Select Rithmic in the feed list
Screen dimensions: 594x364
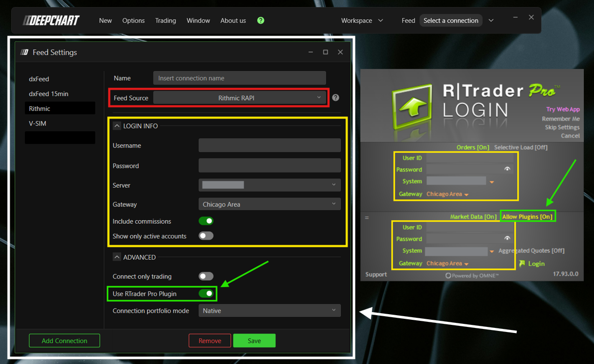pyautogui.click(x=60, y=108)
